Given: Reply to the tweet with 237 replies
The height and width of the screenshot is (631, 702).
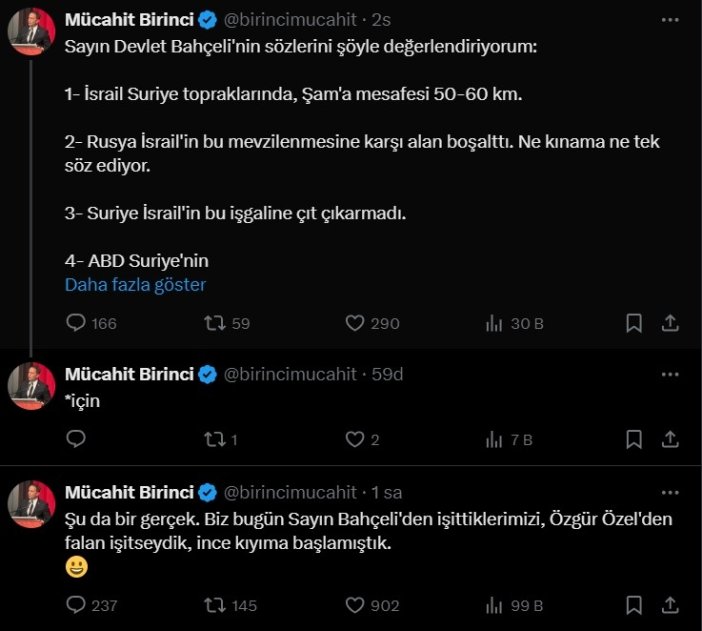Looking at the screenshot, I should [76, 605].
